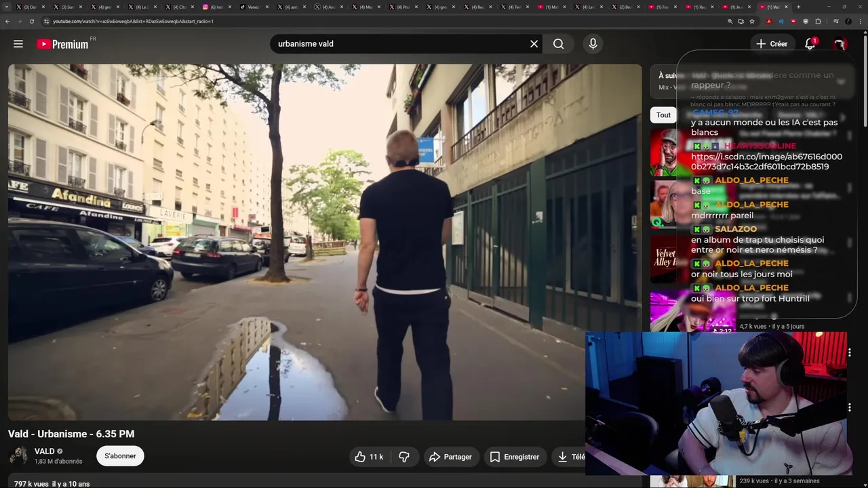Dislike the video with thumbs-down
Image resolution: width=868 pixels, height=488 pixels.
pos(404,457)
